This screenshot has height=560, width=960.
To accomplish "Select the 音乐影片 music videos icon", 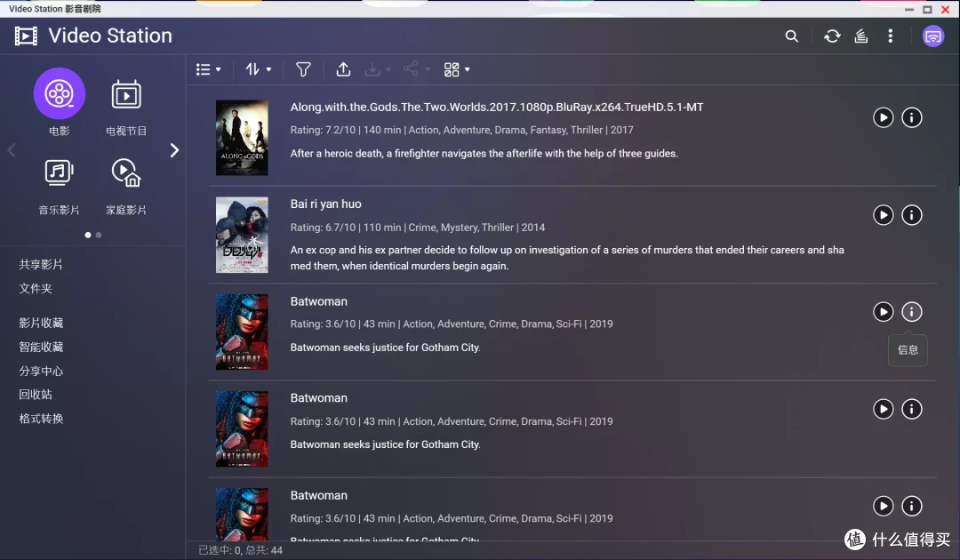I will 60,172.
